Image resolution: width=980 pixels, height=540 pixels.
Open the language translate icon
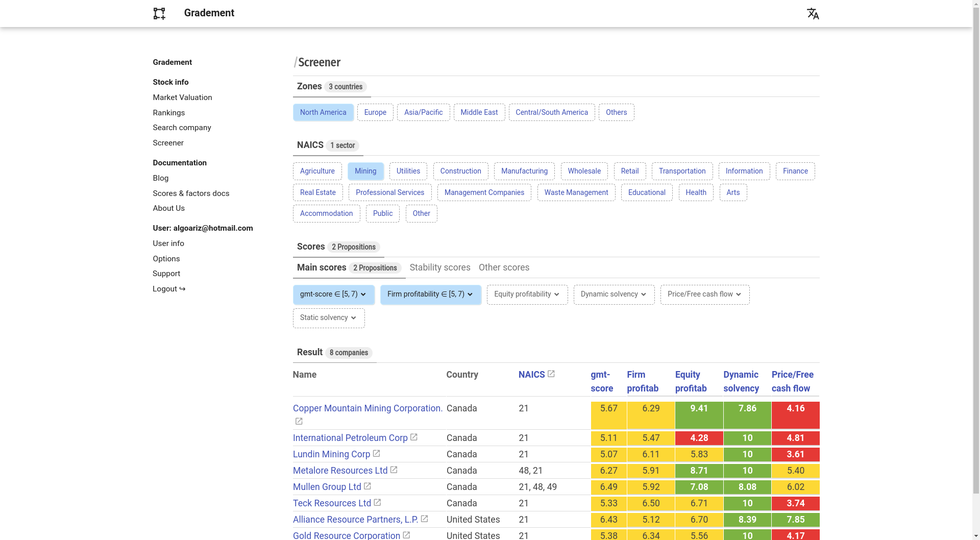pyautogui.click(x=813, y=14)
